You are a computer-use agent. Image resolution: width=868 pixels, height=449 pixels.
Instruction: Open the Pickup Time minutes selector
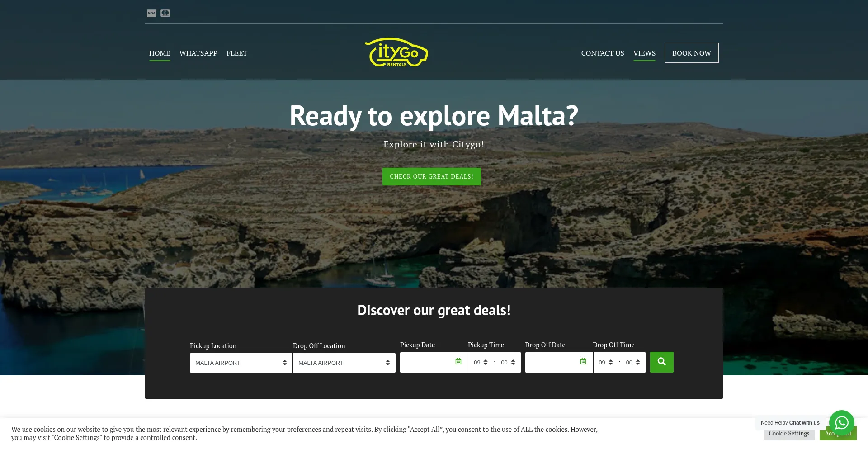(508, 363)
